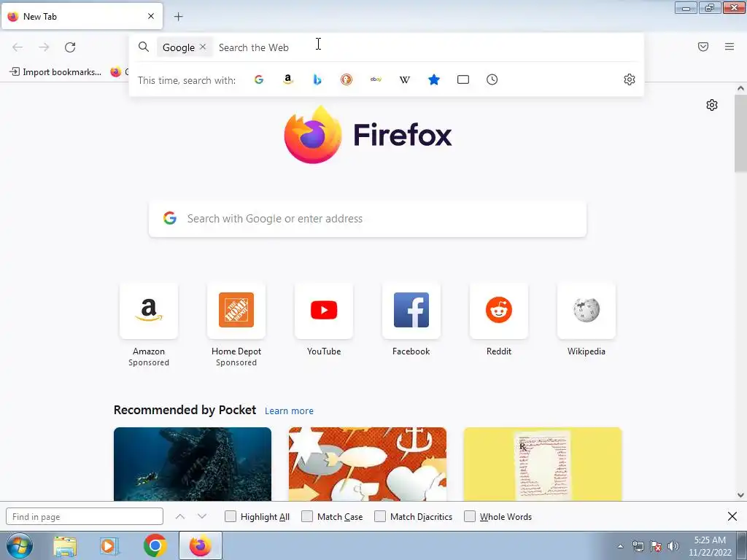The width and height of the screenshot is (747, 560).
Task: Search this time with Google icon
Action: coord(259,79)
